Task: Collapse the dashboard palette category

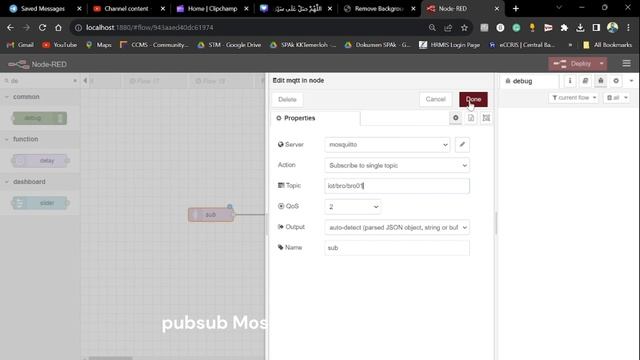Action: tap(40, 182)
